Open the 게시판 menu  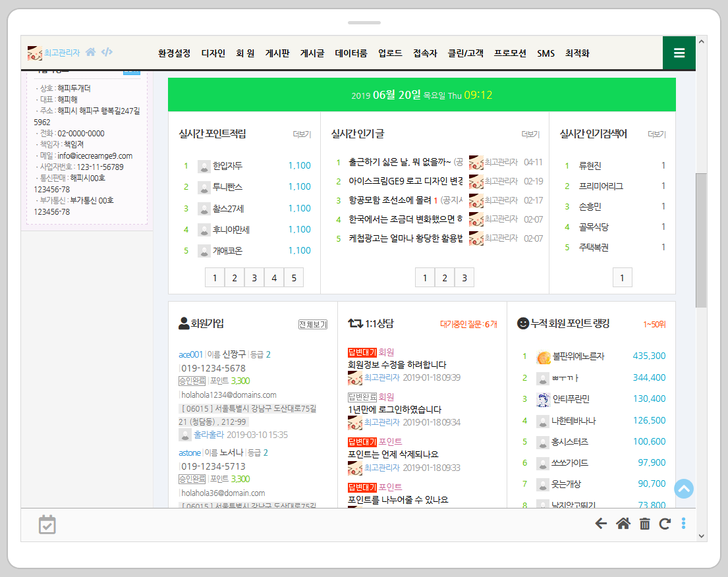(x=277, y=53)
